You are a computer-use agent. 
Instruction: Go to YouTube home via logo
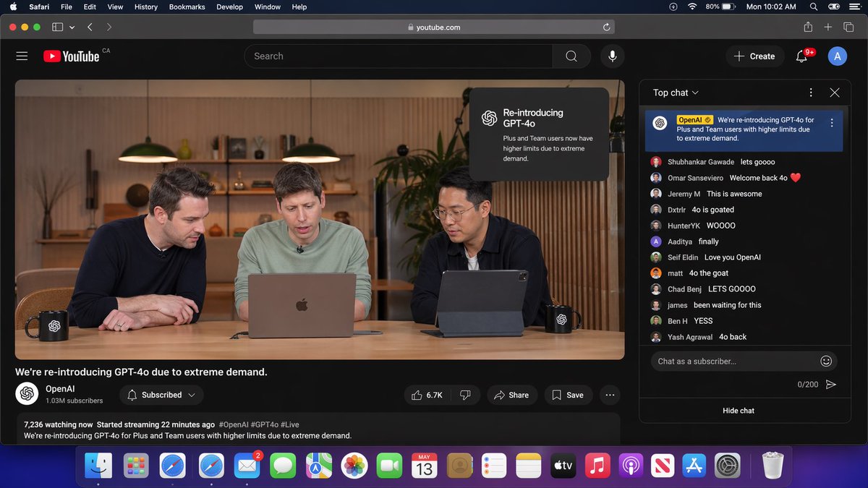point(71,56)
